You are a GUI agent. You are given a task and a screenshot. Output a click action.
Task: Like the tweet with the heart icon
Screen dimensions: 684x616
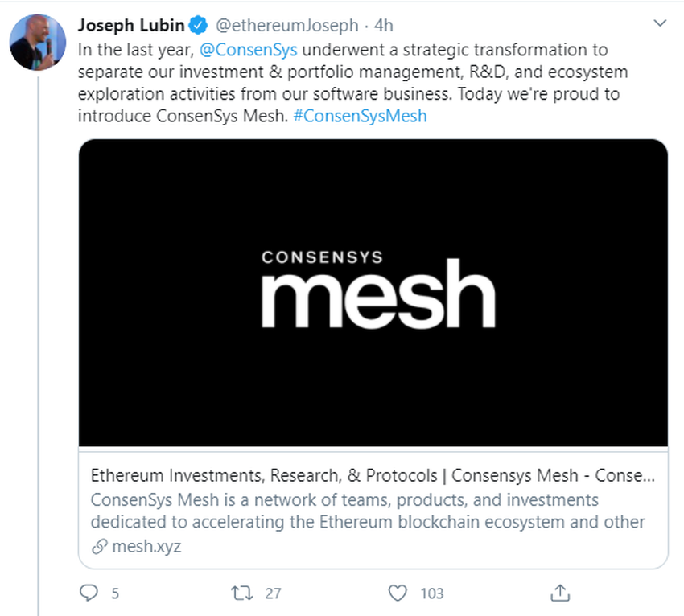[x=398, y=593]
